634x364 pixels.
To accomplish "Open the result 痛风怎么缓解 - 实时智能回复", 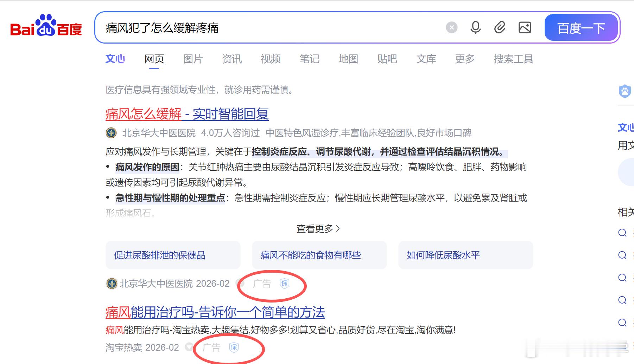I will pos(187,114).
